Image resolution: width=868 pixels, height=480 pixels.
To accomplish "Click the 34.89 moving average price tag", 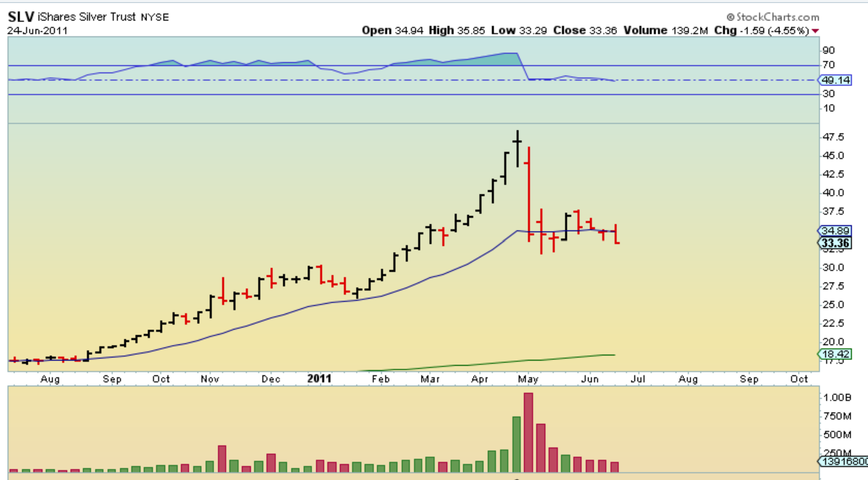I will point(835,231).
